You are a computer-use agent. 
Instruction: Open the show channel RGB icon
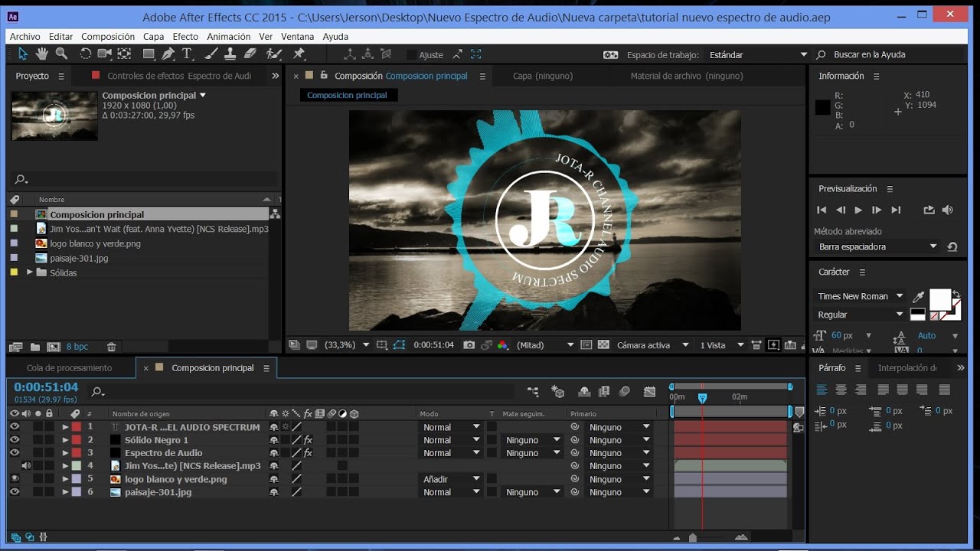(x=502, y=345)
